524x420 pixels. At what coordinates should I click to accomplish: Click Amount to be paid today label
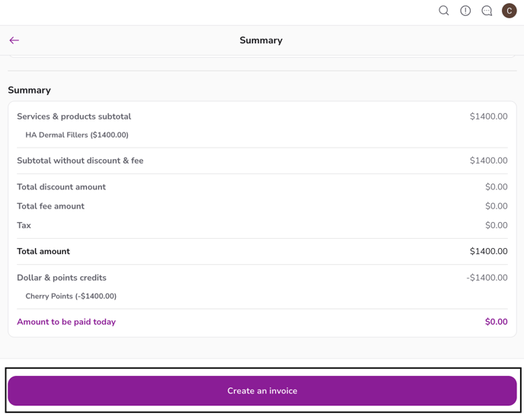point(66,322)
